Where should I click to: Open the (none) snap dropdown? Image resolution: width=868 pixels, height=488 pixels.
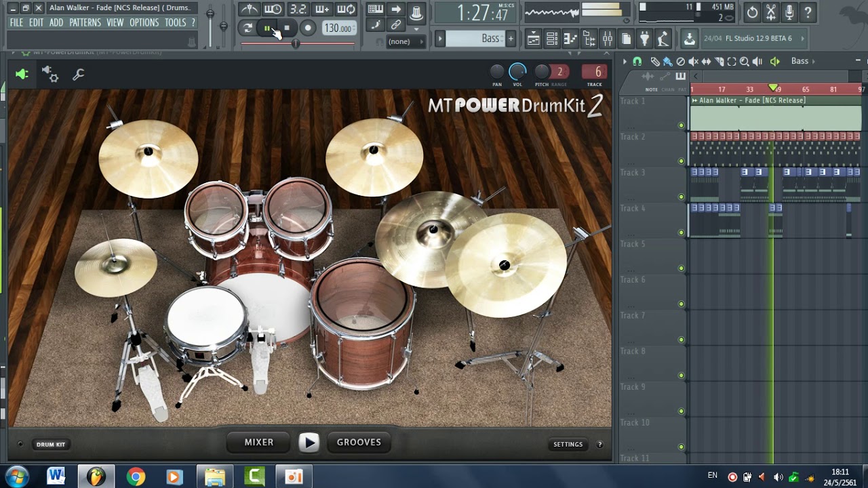coord(406,41)
